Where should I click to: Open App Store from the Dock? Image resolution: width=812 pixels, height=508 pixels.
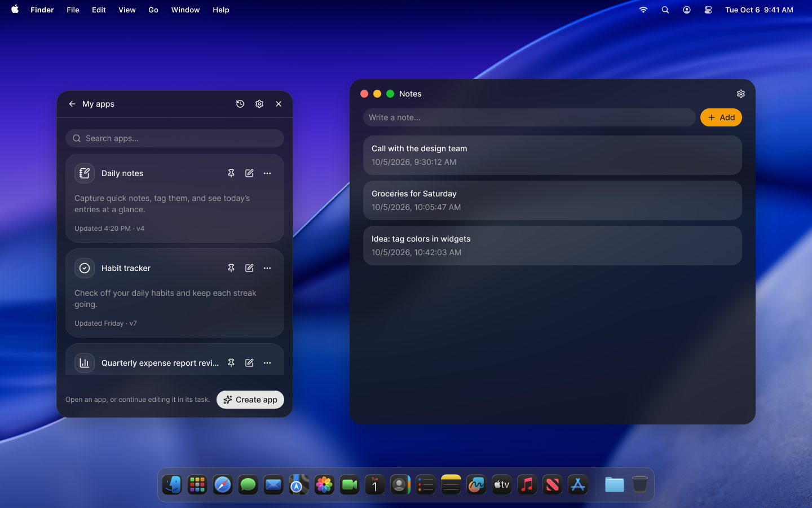coord(578,485)
